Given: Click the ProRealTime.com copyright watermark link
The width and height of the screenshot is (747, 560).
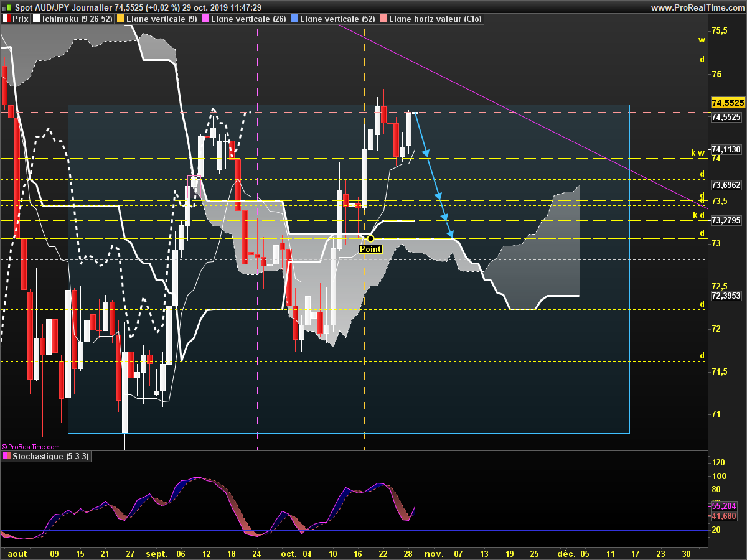Looking at the screenshot, I should click(x=31, y=447).
